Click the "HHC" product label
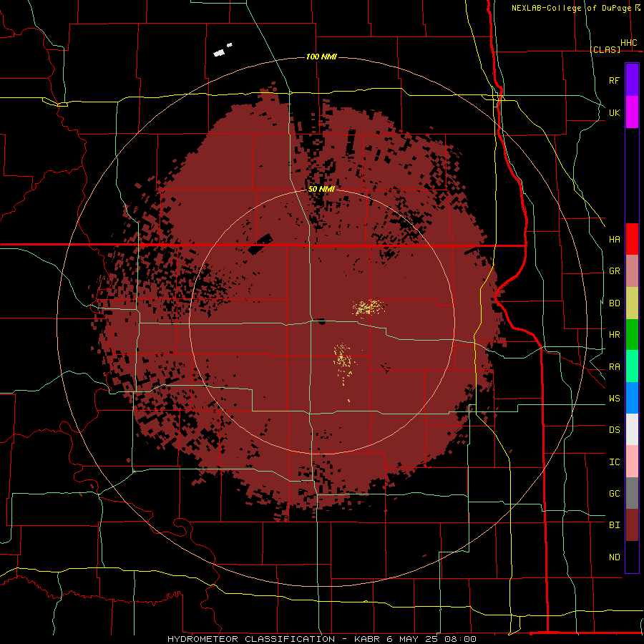This screenshot has width=644, height=644. [628, 43]
